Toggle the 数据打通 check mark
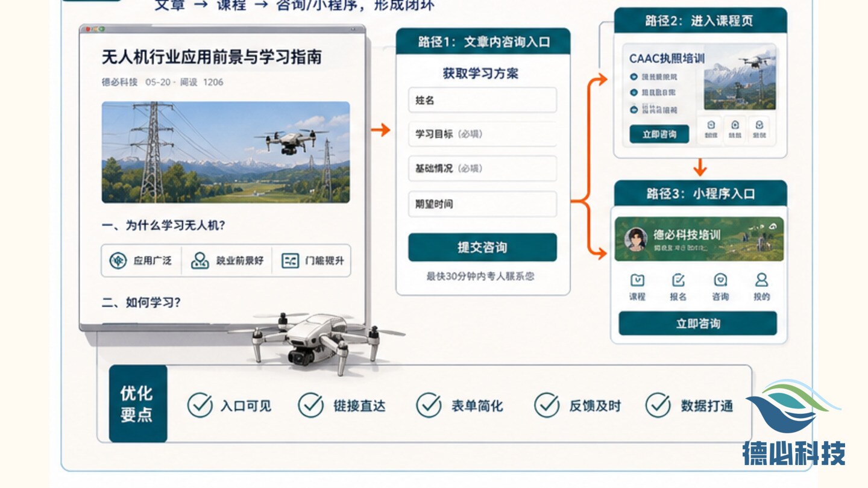The width and height of the screenshot is (868, 488). coord(658,405)
